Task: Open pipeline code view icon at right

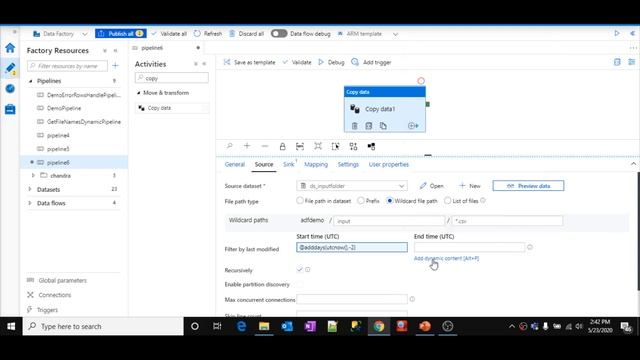Action: coord(617,62)
